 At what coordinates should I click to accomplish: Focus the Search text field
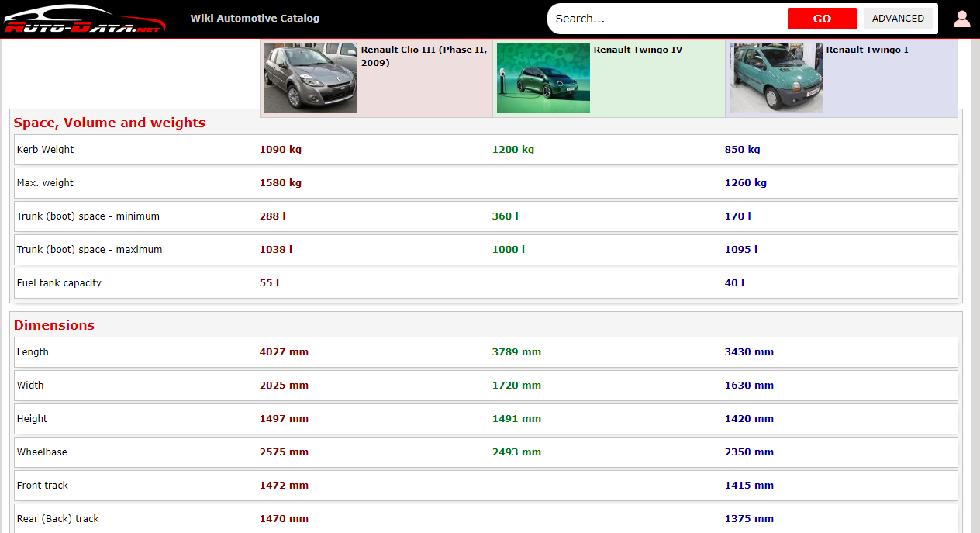667,19
